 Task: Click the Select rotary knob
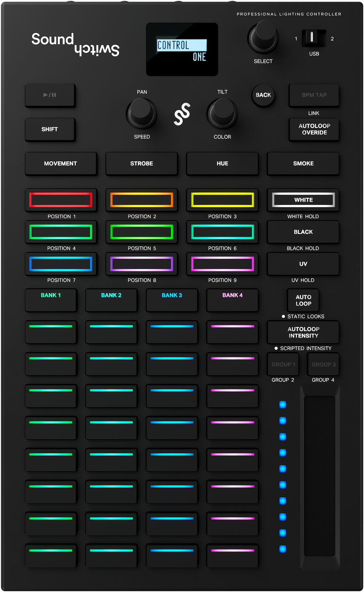click(x=263, y=37)
